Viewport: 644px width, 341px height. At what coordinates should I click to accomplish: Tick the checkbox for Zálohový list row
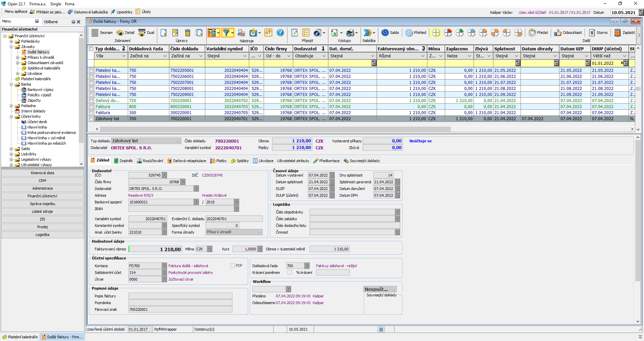pyautogui.click(x=91, y=119)
